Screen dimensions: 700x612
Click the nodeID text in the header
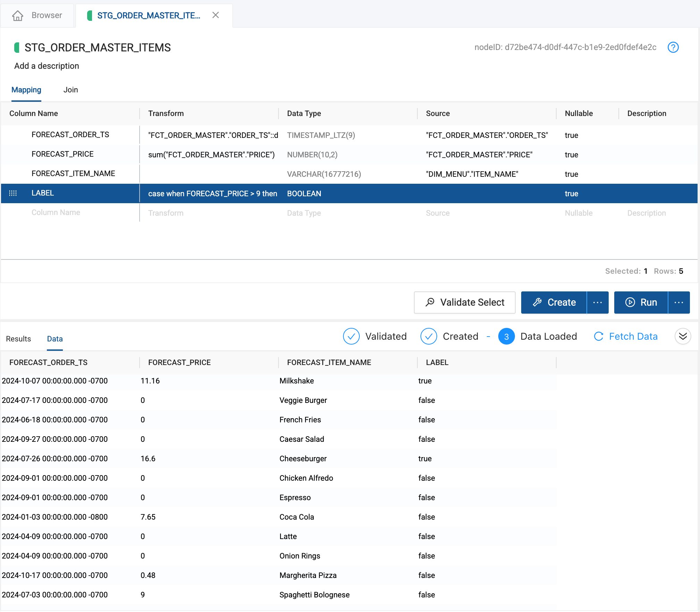(x=565, y=48)
